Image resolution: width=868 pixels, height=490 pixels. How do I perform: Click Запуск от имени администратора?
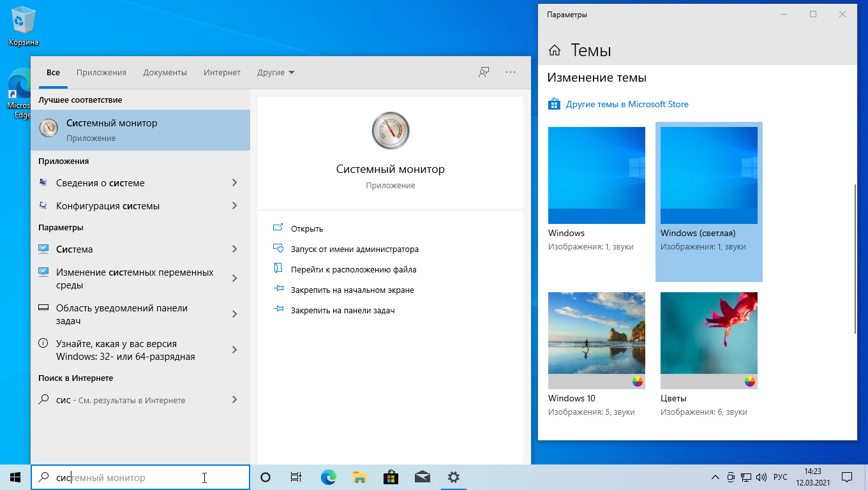(x=354, y=249)
